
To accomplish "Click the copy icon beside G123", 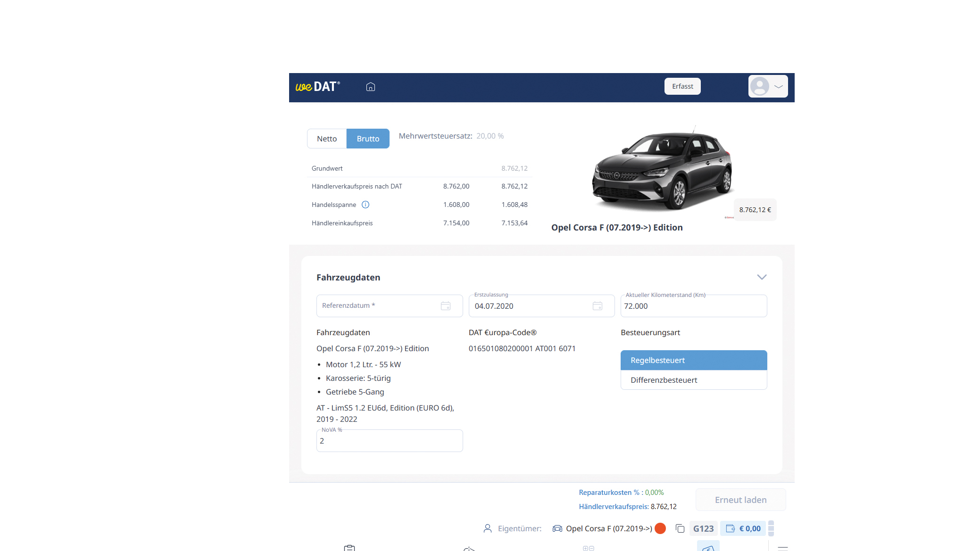I will [x=680, y=528].
